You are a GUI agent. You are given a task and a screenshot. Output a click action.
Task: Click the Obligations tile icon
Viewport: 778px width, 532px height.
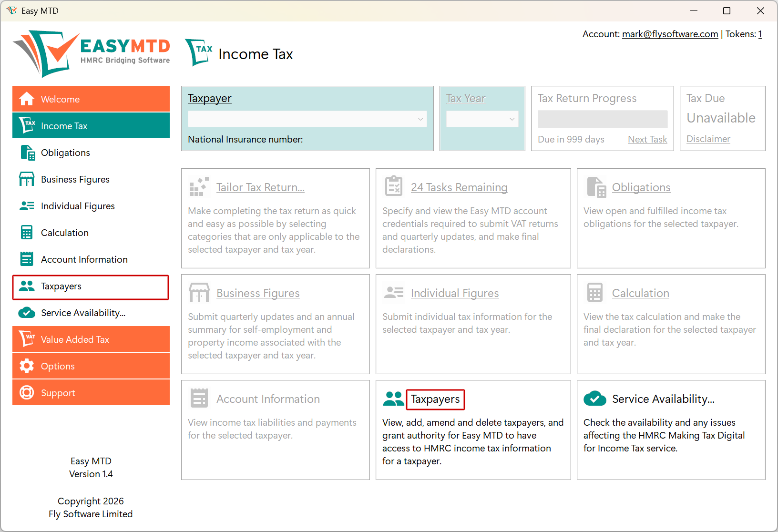click(596, 187)
